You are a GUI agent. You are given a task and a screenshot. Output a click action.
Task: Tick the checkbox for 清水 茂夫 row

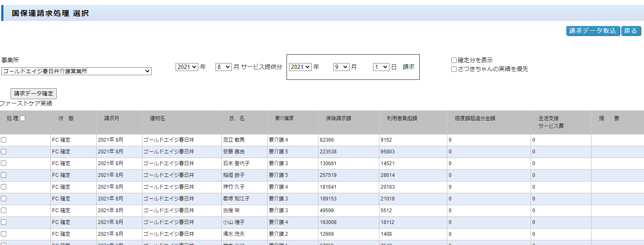pyautogui.click(x=3, y=234)
